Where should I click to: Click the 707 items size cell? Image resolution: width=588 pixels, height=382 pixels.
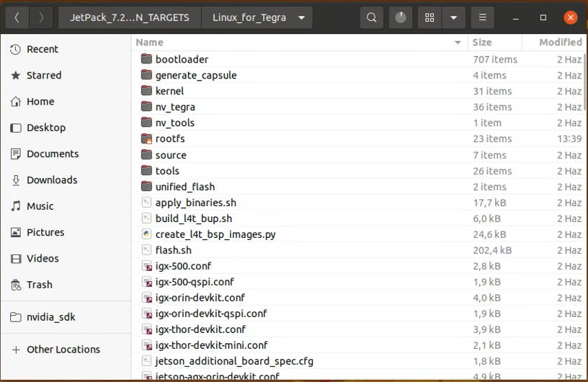[495, 59]
